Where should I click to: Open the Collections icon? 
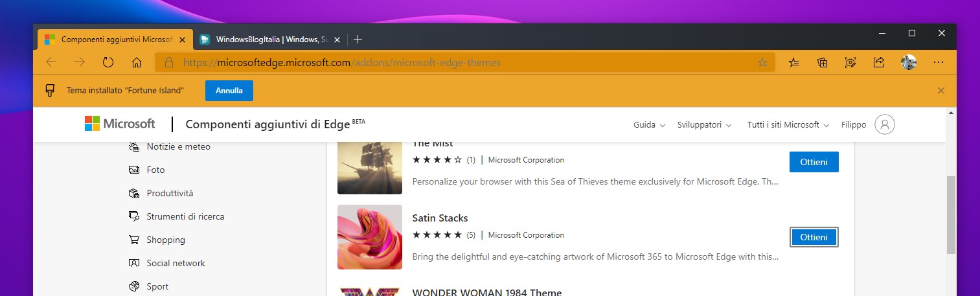tap(823, 63)
